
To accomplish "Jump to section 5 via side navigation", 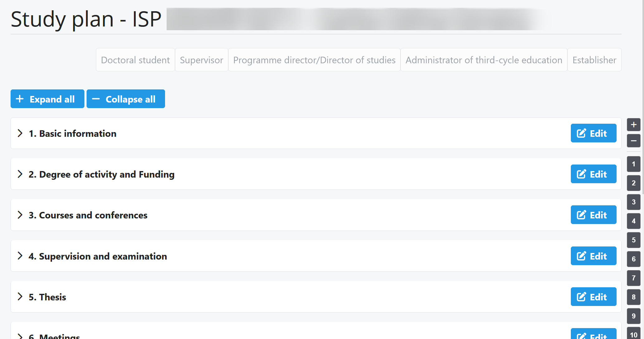I will coord(633,240).
